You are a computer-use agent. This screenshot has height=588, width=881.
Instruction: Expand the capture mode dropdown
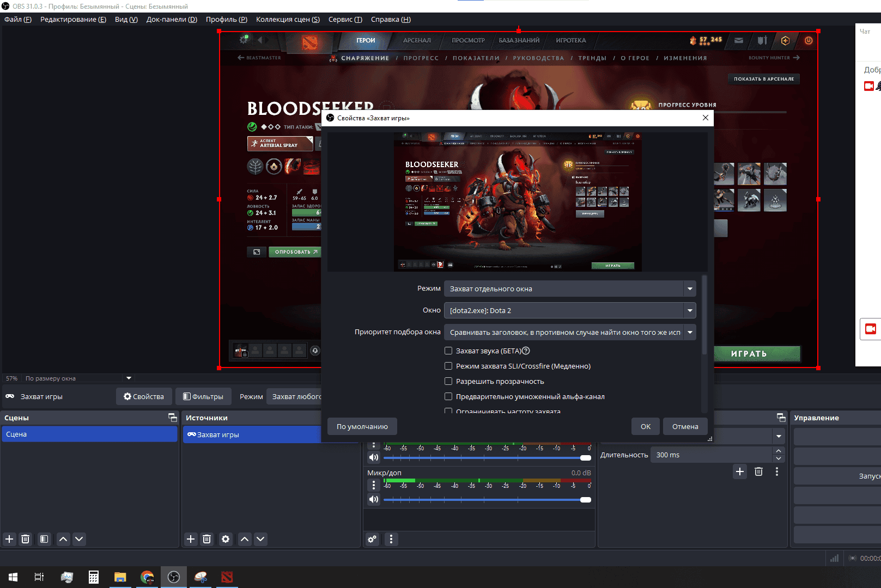(x=690, y=289)
